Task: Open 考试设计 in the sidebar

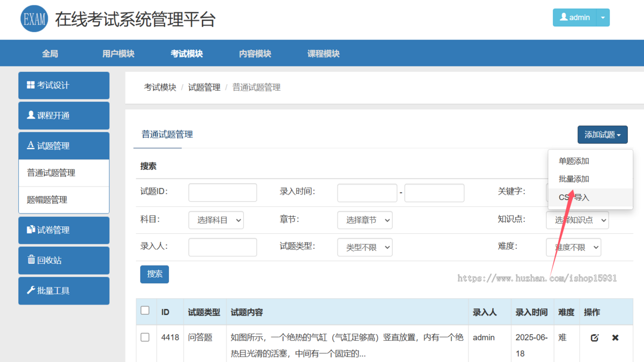Action: point(64,85)
